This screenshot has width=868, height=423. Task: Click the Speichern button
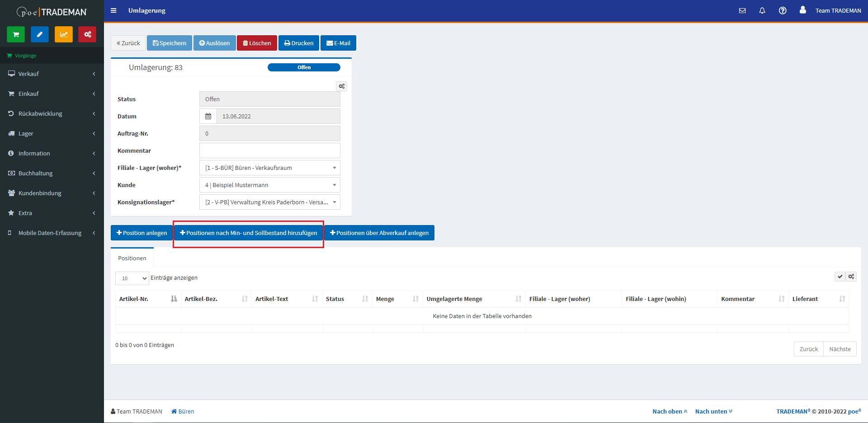point(170,43)
